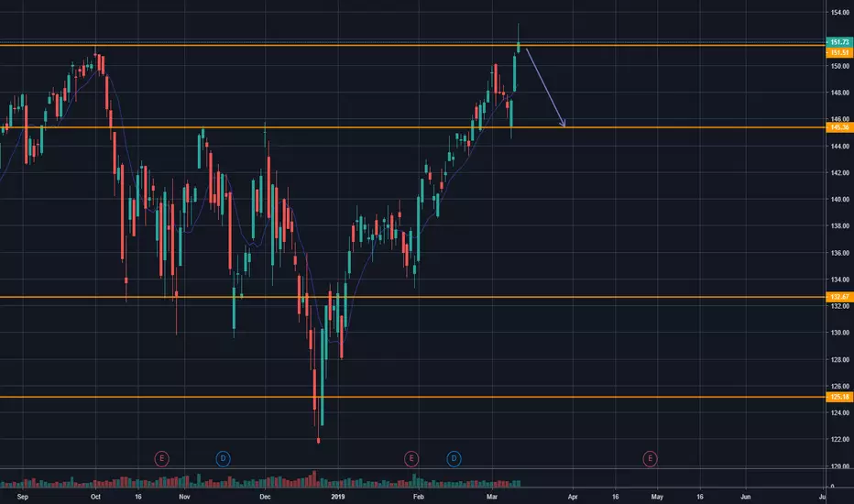The height and width of the screenshot is (504, 854).
Task: Open the dividend marker D in February
Action: tap(454, 459)
